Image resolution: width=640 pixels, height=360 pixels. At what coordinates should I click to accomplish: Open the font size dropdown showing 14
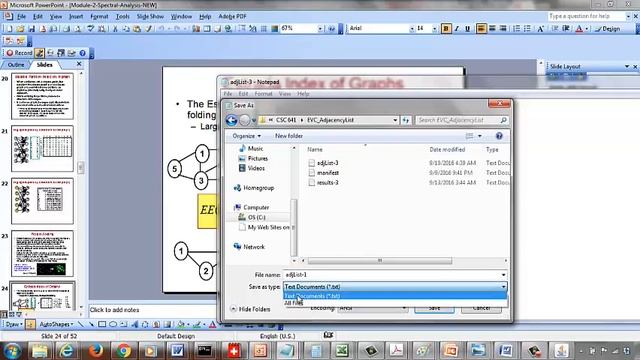[x=434, y=29]
